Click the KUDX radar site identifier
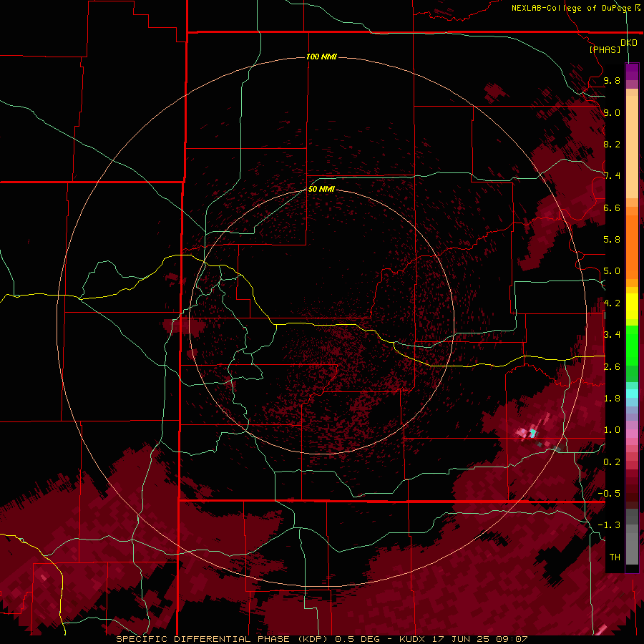This screenshot has height=644, width=644. coord(413,639)
